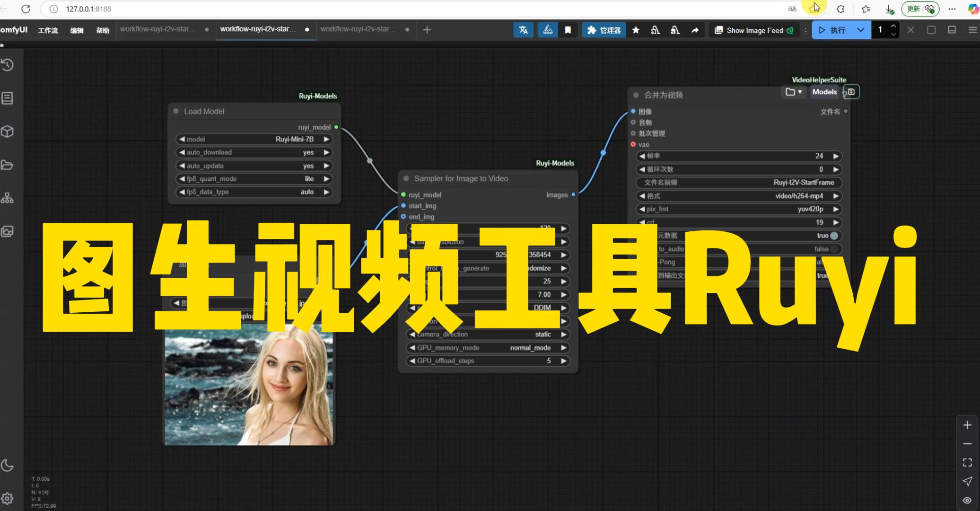980x511 pixels.
Task: Click the browser refresh button
Action: [x=26, y=9]
